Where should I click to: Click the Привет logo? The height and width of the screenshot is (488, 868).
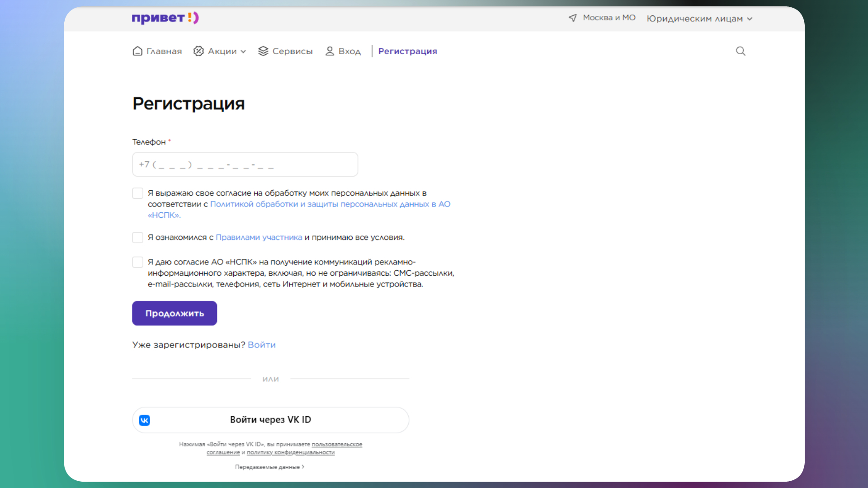click(165, 18)
